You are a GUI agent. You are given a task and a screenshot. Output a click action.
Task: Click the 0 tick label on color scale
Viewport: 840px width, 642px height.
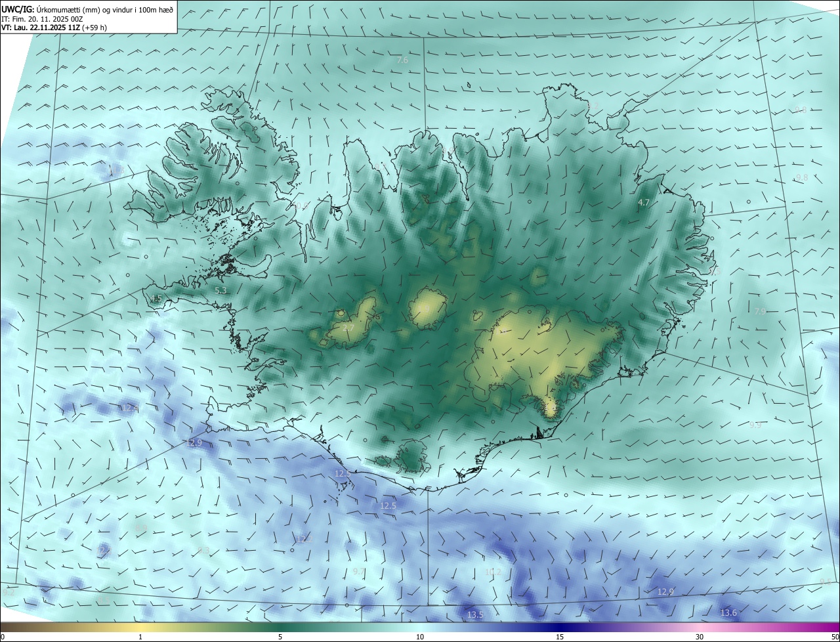pos(3,637)
